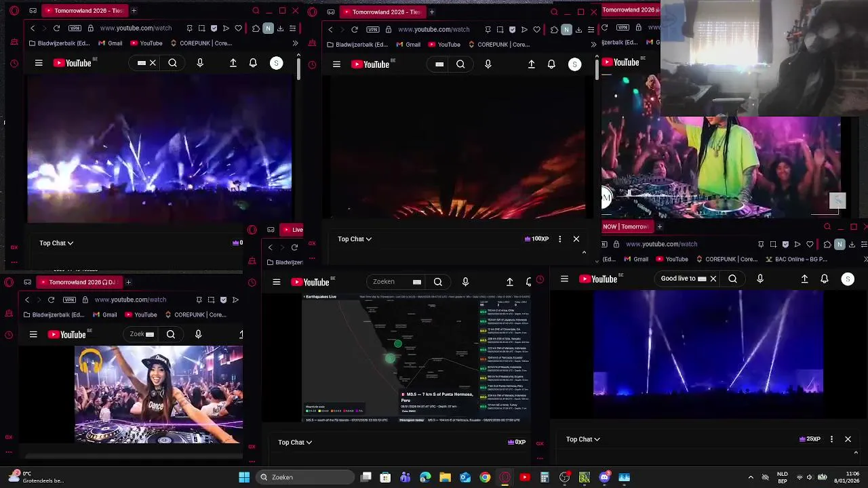Click 100XP button in top-middle chat header

pos(536,239)
